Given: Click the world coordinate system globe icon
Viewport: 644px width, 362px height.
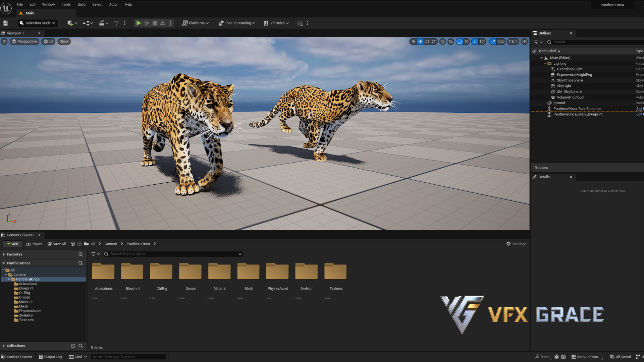Looking at the screenshot, I should [x=442, y=42].
